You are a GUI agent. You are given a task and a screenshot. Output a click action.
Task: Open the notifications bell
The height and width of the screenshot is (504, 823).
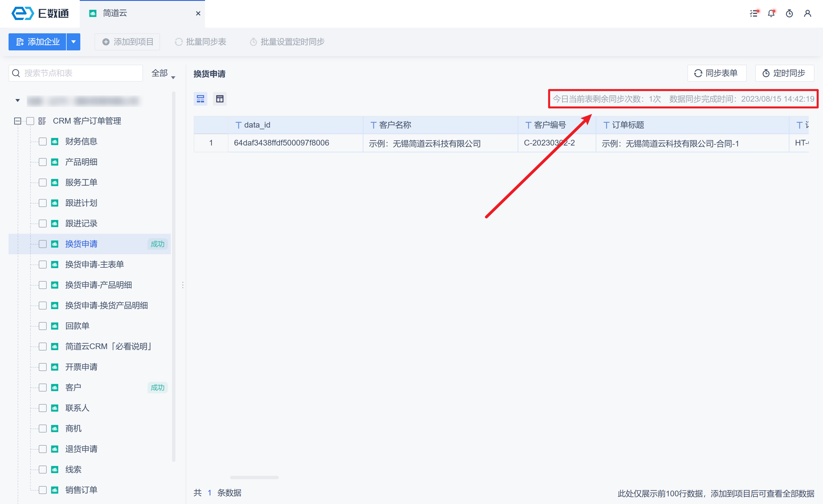pyautogui.click(x=771, y=13)
